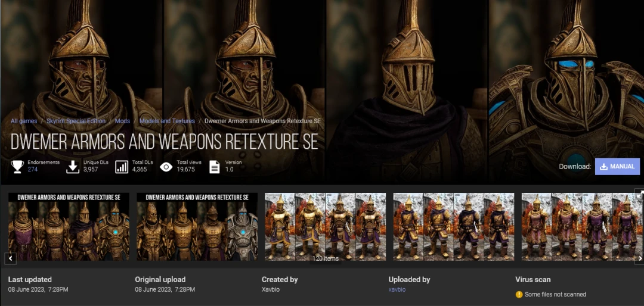Go to Skyrim Special Edition breadcrumb
The width and height of the screenshot is (644, 306).
coord(76,121)
